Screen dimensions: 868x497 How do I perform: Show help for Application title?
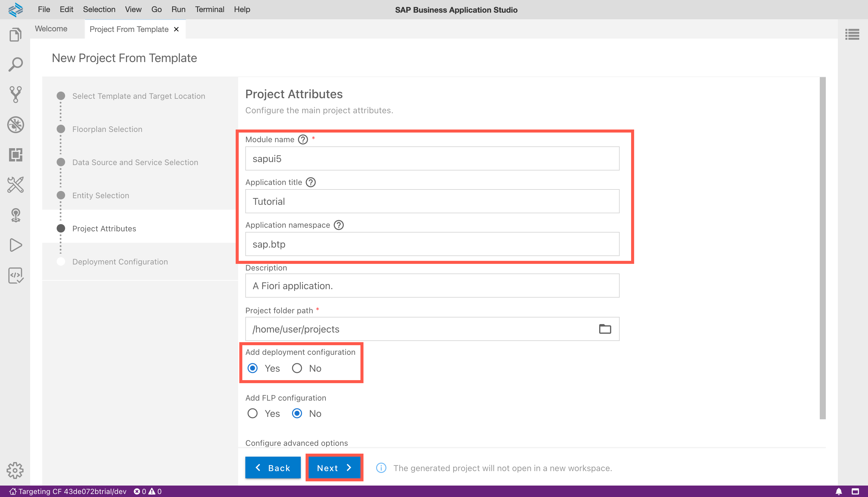coord(310,182)
